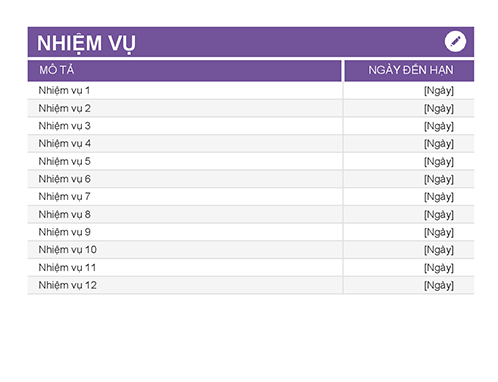Select the Nhiệm vụ 9 cell
This screenshot has width=498, height=382.
click(185, 232)
